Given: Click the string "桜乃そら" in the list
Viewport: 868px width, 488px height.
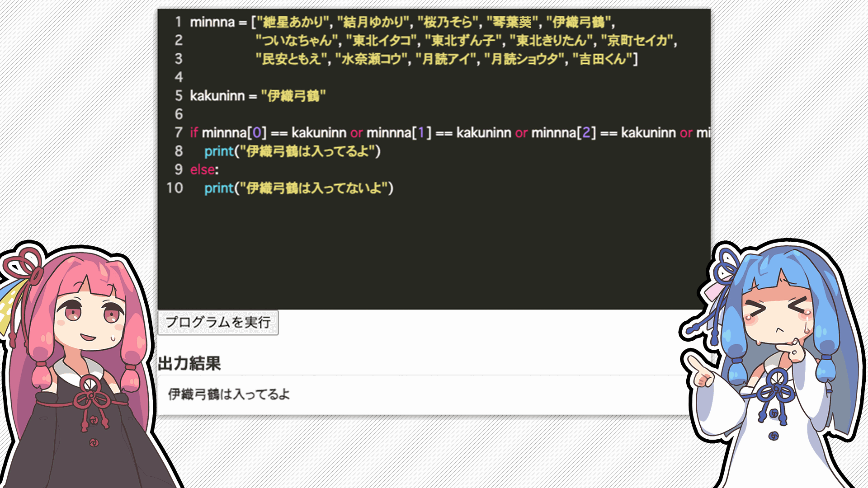Looking at the screenshot, I should click(448, 22).
